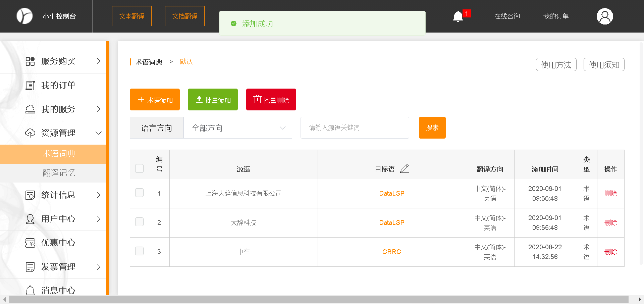Click the red notification badge showing 1

pos(467,13)
